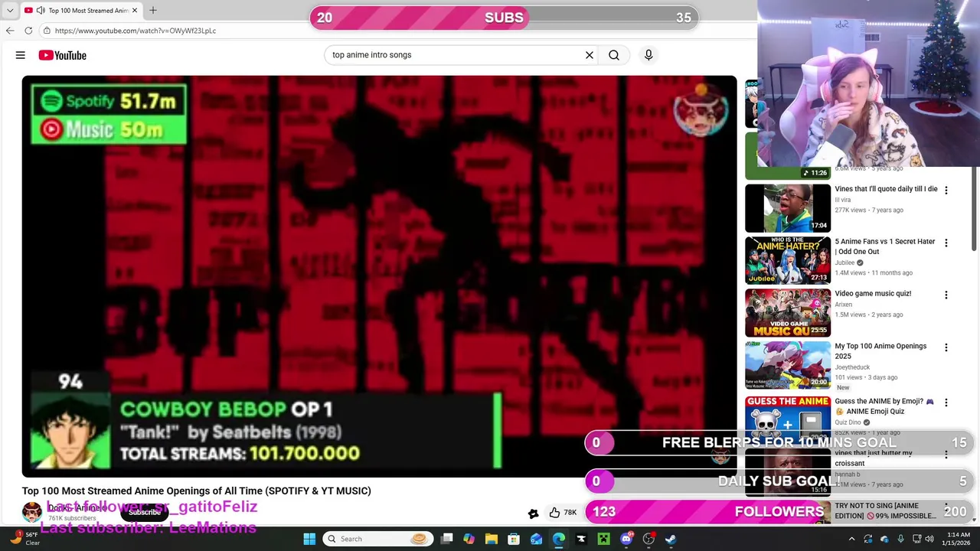The height and width of the screenshot is (551, 980).
Task: Subscribe to the Dorks Animes channel
Action: tap(144, 512)
